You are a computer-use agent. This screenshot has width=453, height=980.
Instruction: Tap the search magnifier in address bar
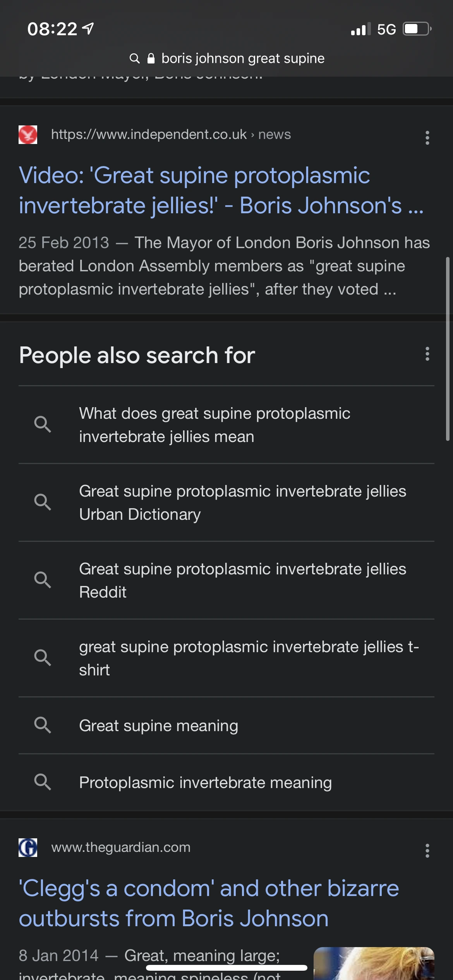coord(134,58)
